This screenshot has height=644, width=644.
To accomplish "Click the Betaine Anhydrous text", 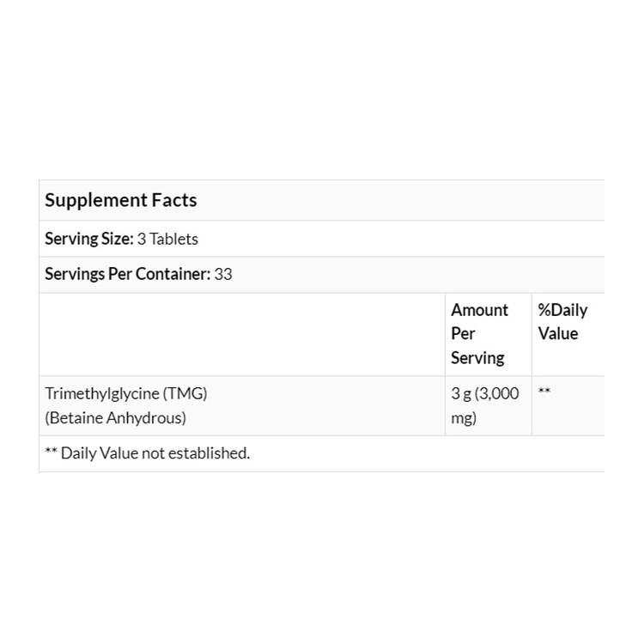I will (115, 418).
